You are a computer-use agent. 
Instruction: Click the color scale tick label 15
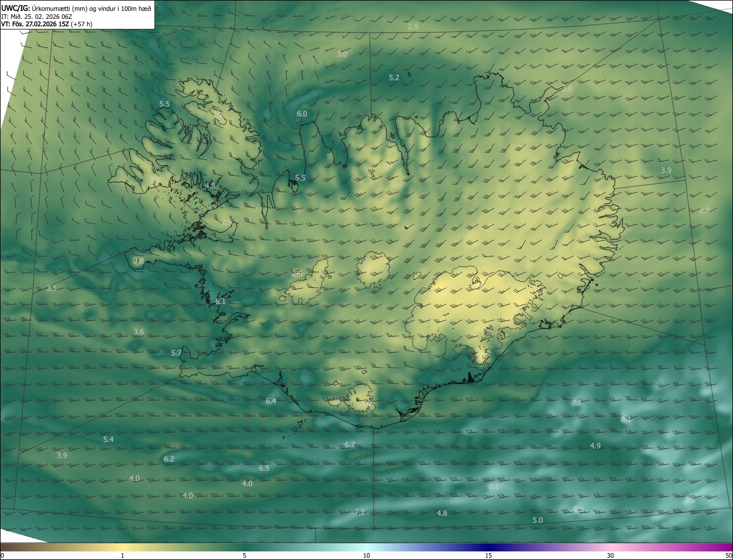(488, 556)
